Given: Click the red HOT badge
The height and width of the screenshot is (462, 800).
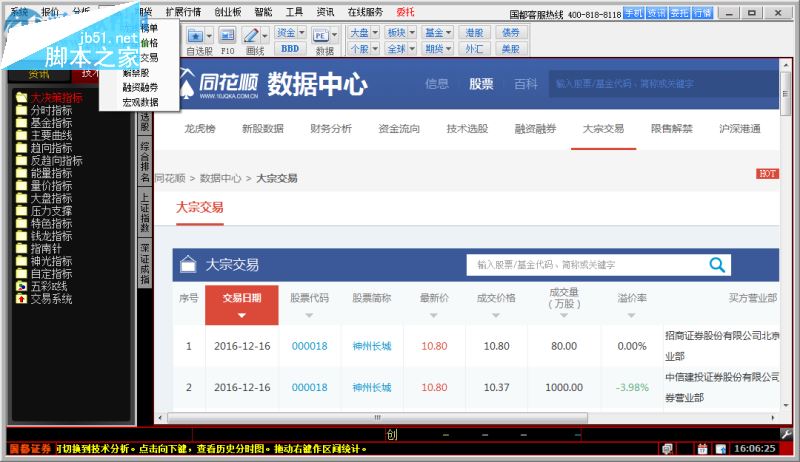Looking at the screenshot, I should tap(767, 173).
